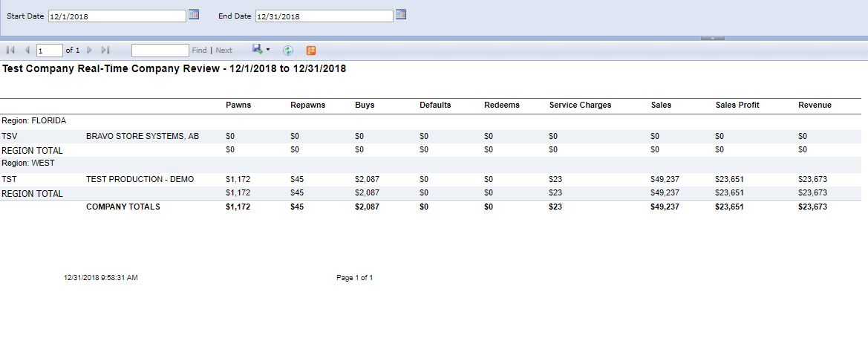Image resolution: width=868 pixels, height=344 pixels.
Task: Click TEST PRODUCTION - DEMO Service Charges $23
Action: [x=555, y=180]
